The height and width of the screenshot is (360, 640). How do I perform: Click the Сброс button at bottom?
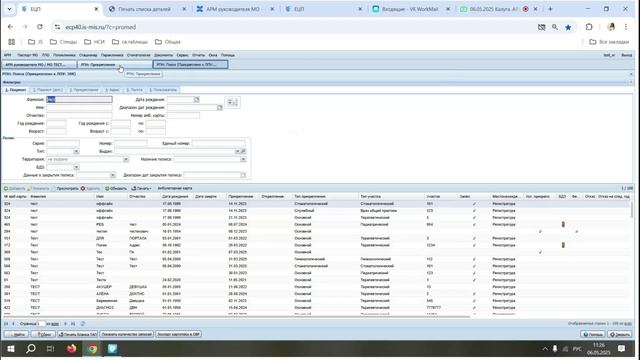click(x=43, y=334)
